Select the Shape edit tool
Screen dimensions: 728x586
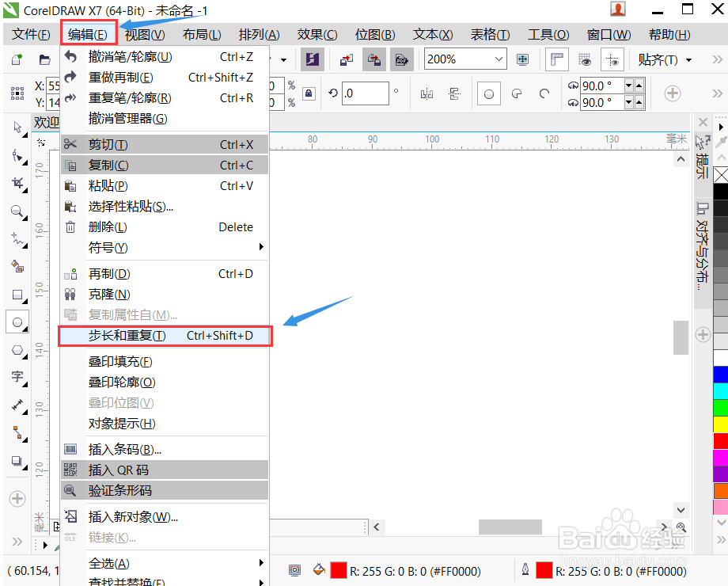coord(17,156)
